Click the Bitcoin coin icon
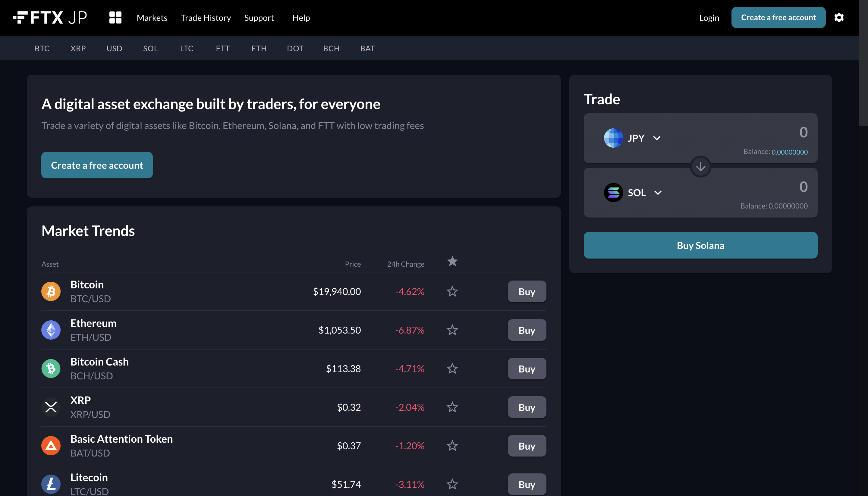 [51, 291]
